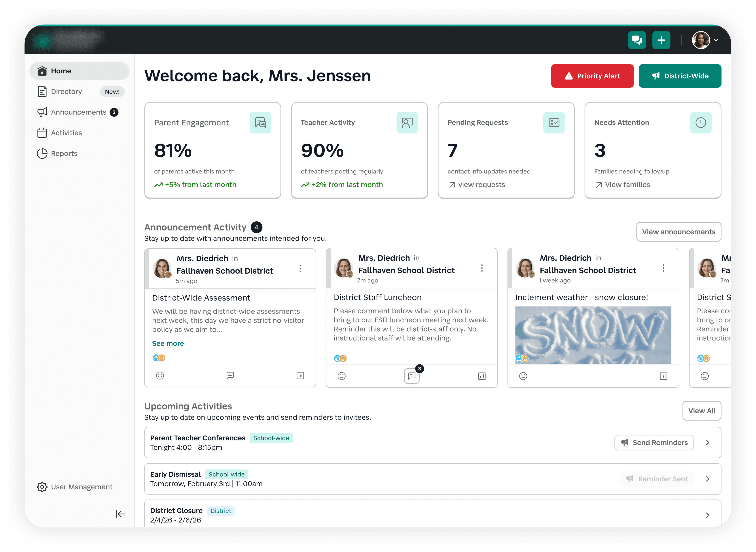Click the green plus create button
The width and height of the screenshot is (756, 552).
tap(661, 40)
